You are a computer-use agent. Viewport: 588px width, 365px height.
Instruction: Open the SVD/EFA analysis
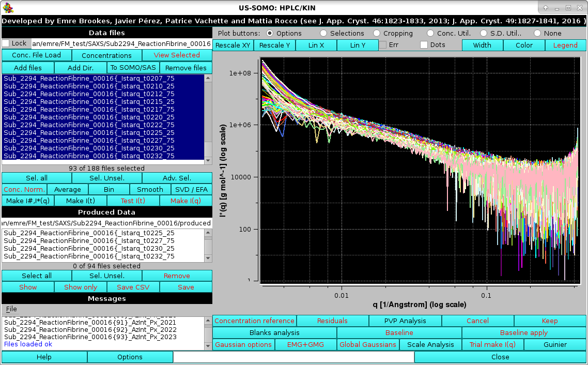[x=192, y=189]
